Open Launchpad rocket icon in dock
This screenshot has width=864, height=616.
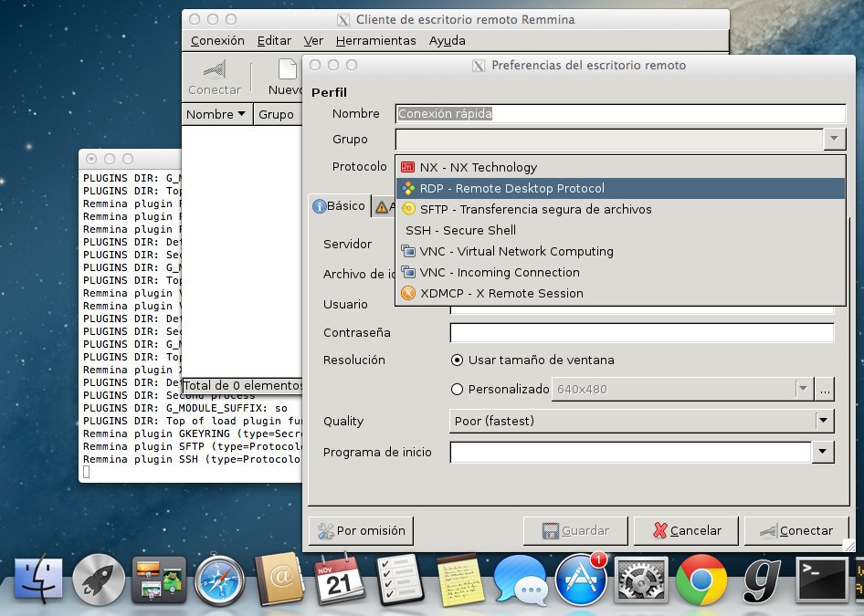99,579
